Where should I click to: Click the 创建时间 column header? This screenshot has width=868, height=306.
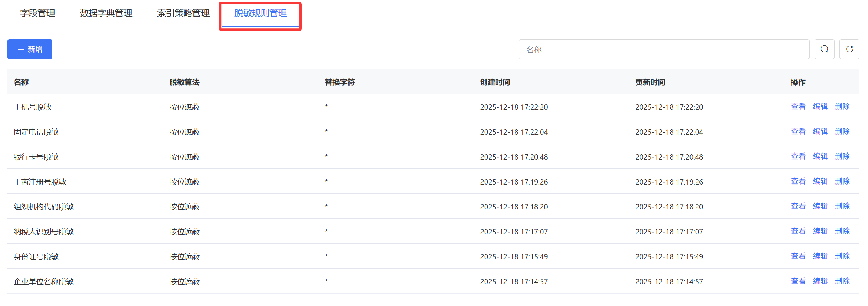[495, 82]
